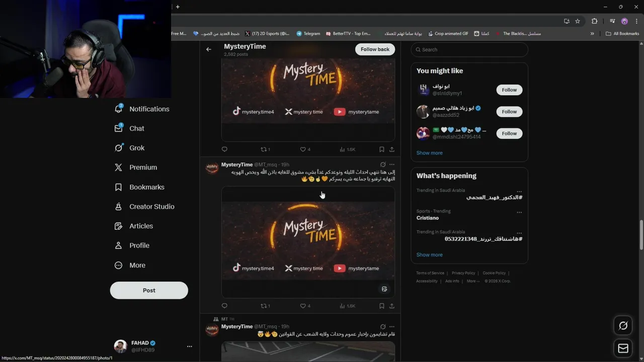Bookmark this tab with Chrome star icon
This screenshot has height=362, width=644.
click(578, 21)
